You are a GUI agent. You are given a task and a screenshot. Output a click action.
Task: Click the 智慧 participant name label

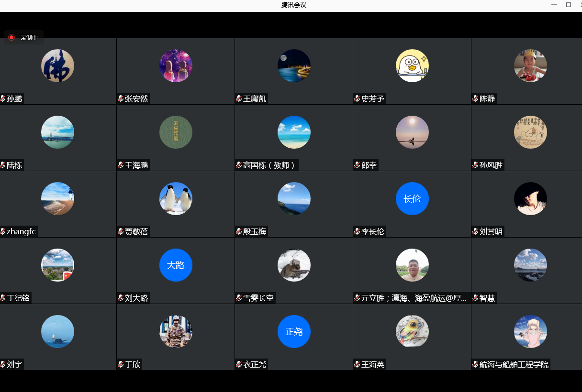[x=487, y=298]
